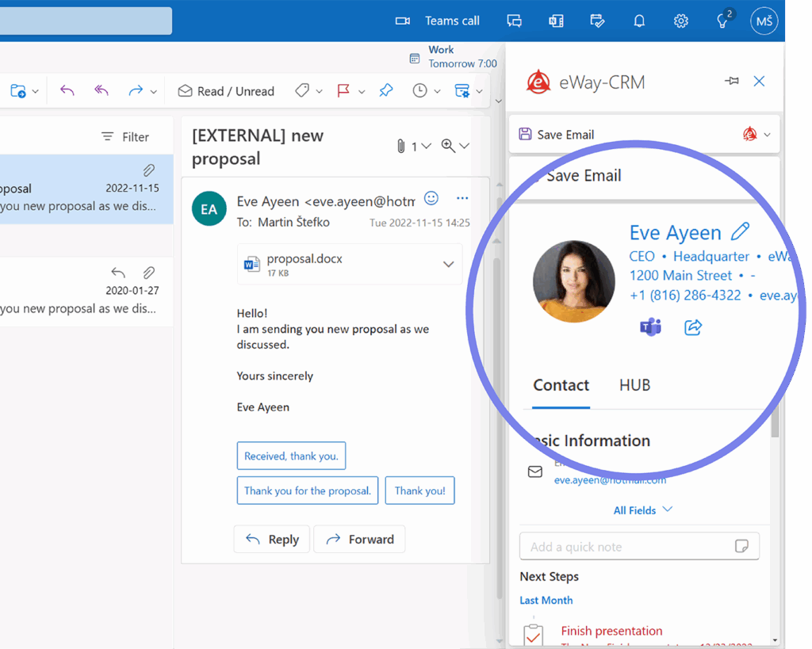
Task: Open the Finish presentation task
Action: (611, 631)
